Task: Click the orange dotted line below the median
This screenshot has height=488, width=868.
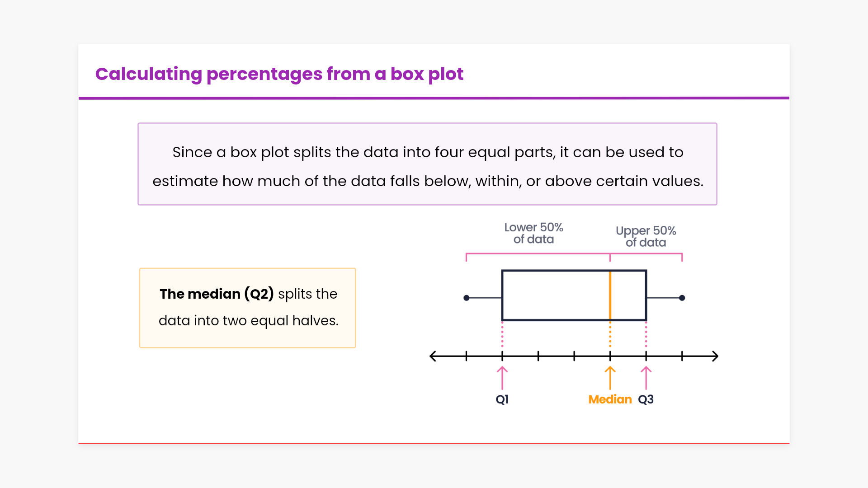Action: pyautogui.click(x=610, y=334)
